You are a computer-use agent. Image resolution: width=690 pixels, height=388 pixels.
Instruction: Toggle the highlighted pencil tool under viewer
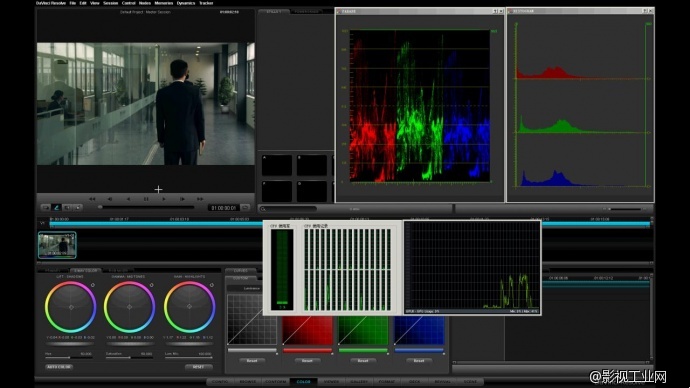click(x=56, y=207)
